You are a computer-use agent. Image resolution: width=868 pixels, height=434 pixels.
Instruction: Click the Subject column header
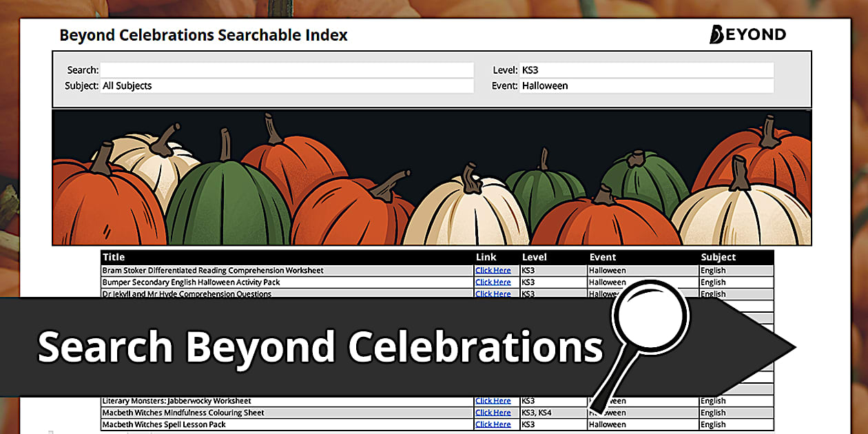pos(718,257)
